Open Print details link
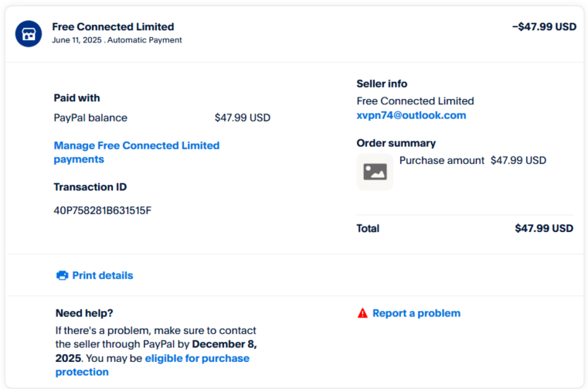This screenshot has height=389, width=588. pos(102,275)
